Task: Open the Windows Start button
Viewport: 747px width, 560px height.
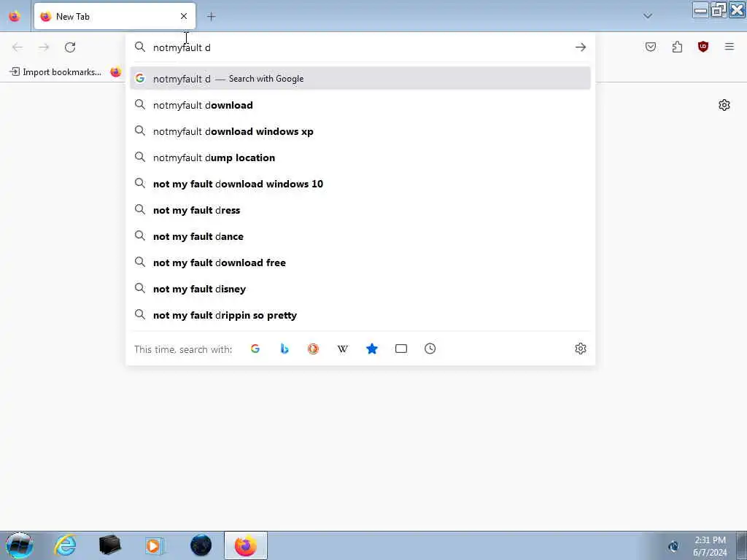Action: [x=19, y=545]
